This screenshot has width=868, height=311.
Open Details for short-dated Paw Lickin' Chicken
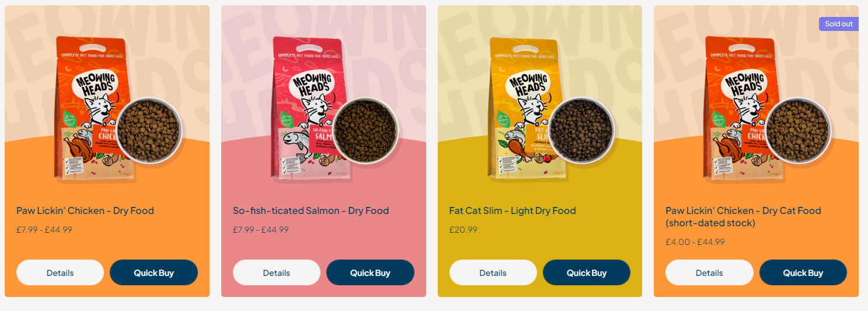coord(709,272)
